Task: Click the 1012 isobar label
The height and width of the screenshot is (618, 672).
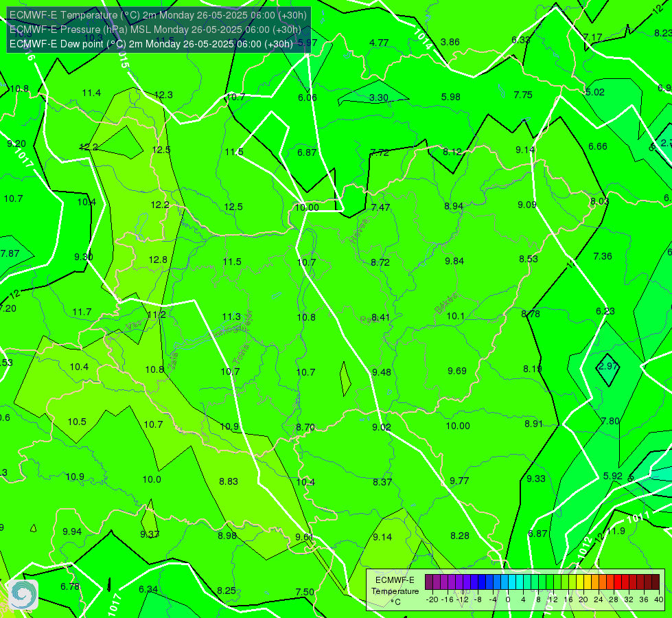Action: (585, 549)
